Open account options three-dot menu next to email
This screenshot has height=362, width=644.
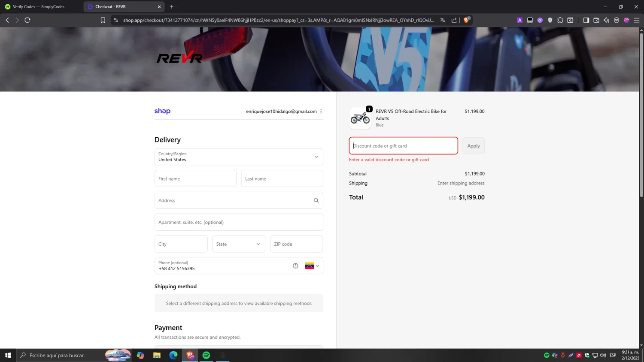[x=321, y=112]
